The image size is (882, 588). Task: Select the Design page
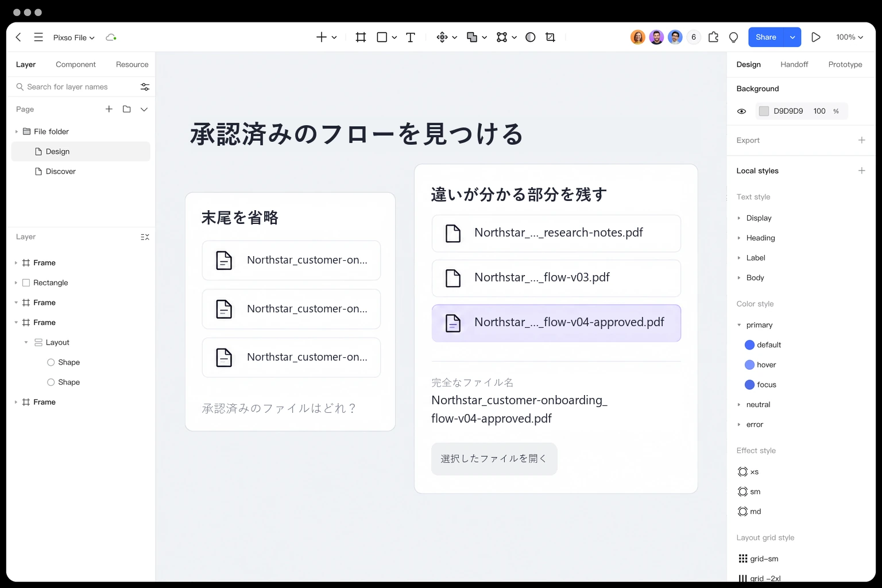pyautogui.click(x=81, y=152)
